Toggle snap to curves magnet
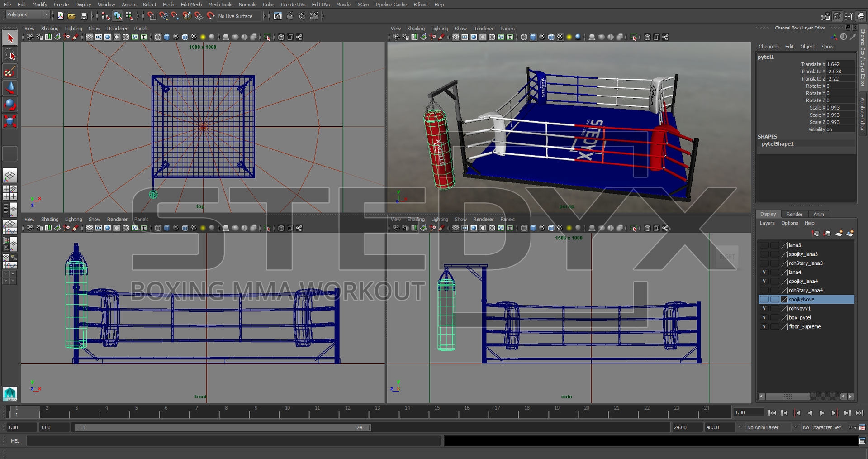Screen dimensions: 868x459 point(163,16)
